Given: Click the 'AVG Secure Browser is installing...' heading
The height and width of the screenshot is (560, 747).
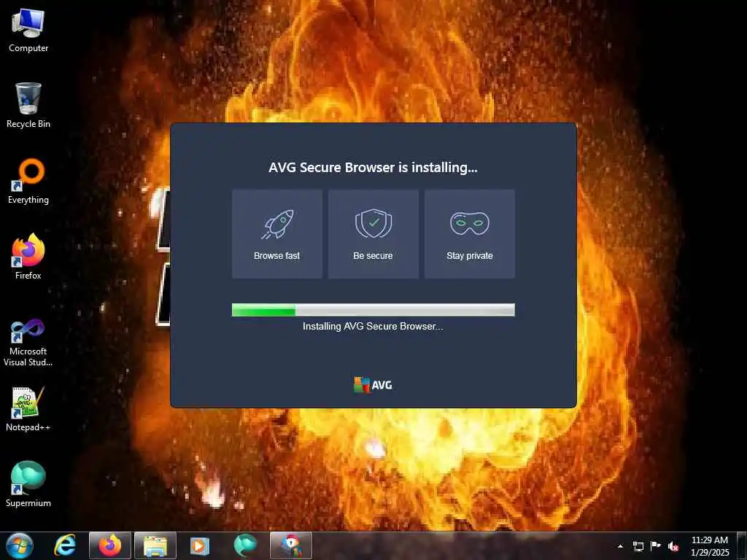Looking at the screenshot, I should tap(373, 168).
